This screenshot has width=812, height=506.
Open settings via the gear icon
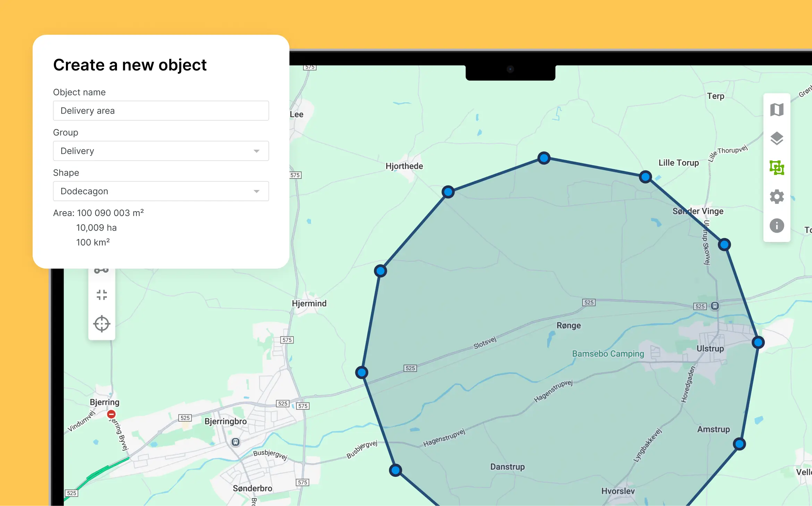pyautogui.click(x=777, y=196)
